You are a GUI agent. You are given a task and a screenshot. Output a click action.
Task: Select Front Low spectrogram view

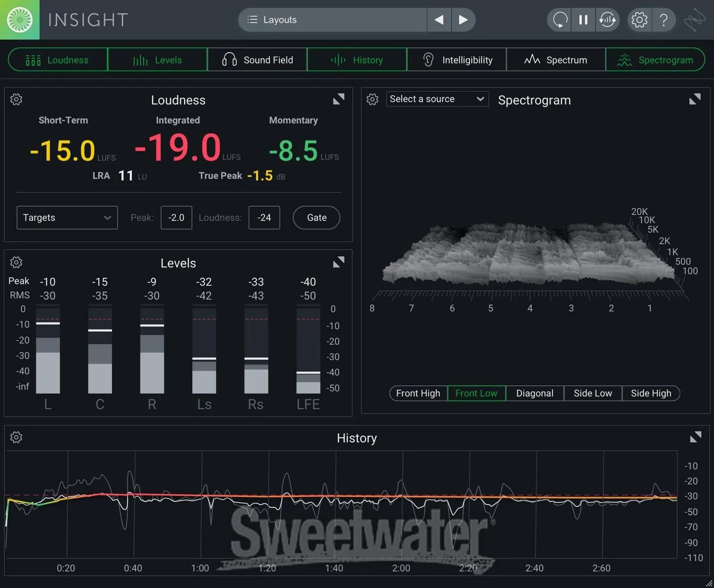476,393
